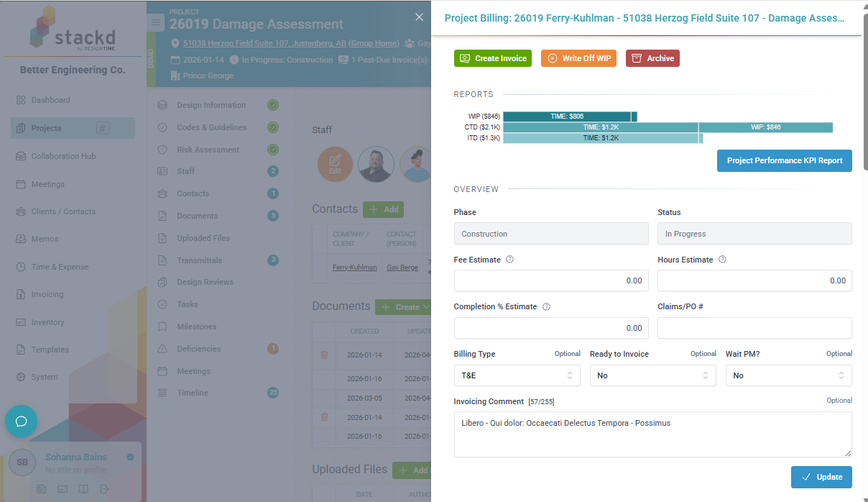Image resolution: width=868 pixels, height=502 pixels.
Task: Click the logout icon under Sohanna Bains
Action: click(104, 489)
